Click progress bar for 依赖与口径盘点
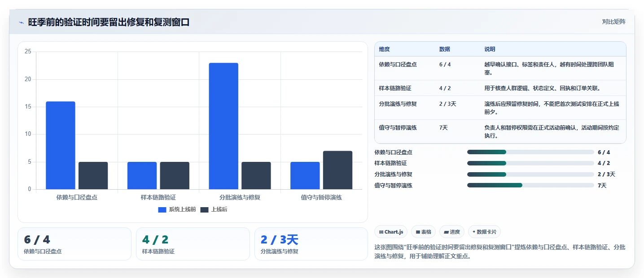Screen dimensions: 644x278 (530, 152)
